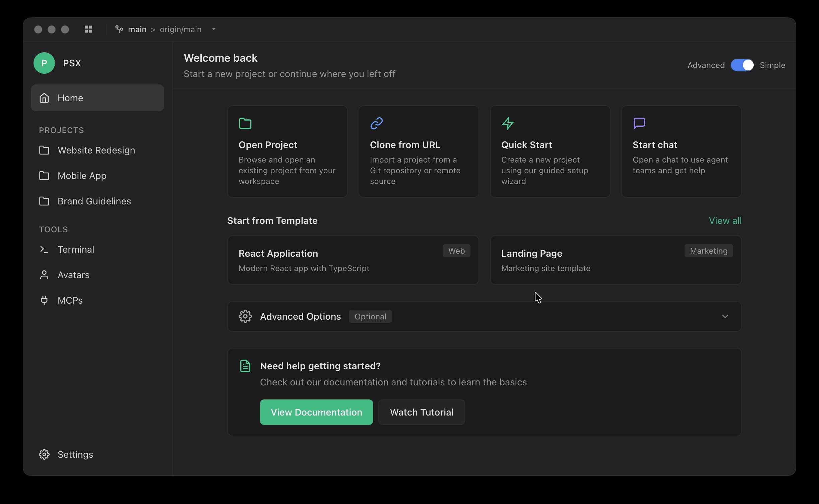Click the View all templates link
This screenshot has height=504, width=819.
(x=725, y=220)
